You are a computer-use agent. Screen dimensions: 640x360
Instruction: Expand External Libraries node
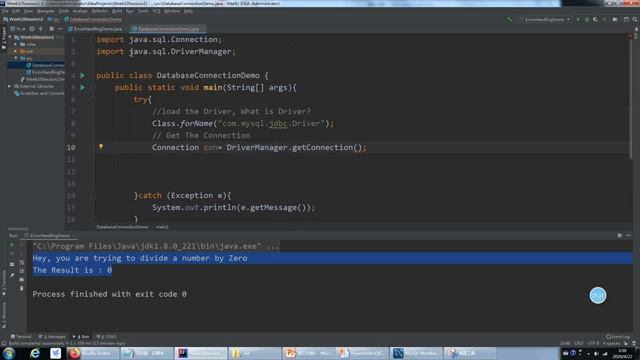[x=10, y=86]
